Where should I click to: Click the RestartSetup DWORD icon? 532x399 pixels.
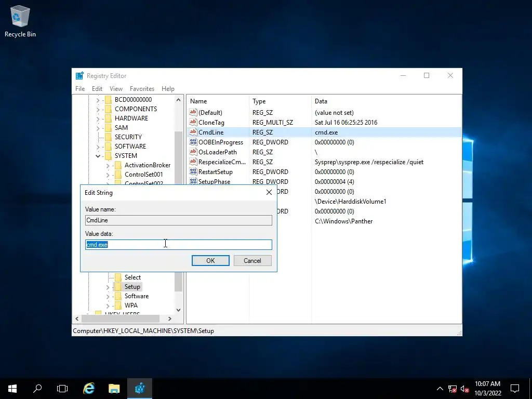[193, 171]
